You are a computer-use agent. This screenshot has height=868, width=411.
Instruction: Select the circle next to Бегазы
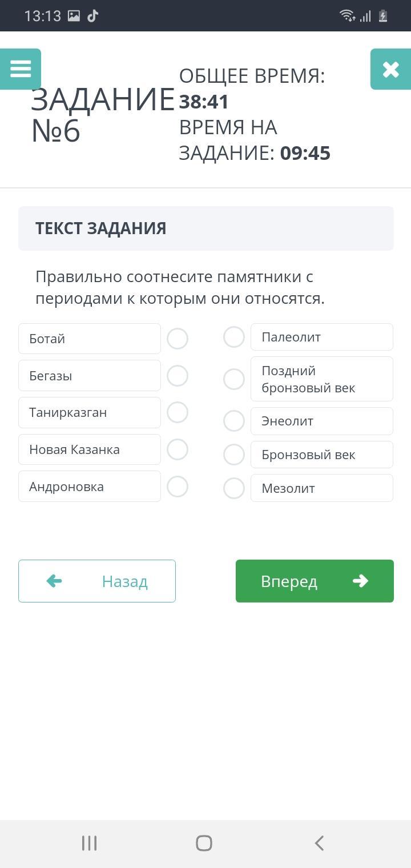coord(178,376)
